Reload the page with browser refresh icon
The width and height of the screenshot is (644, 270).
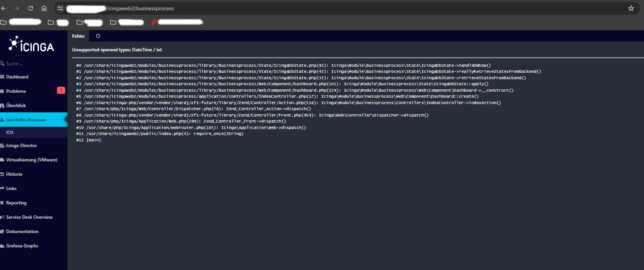(31, 8)
